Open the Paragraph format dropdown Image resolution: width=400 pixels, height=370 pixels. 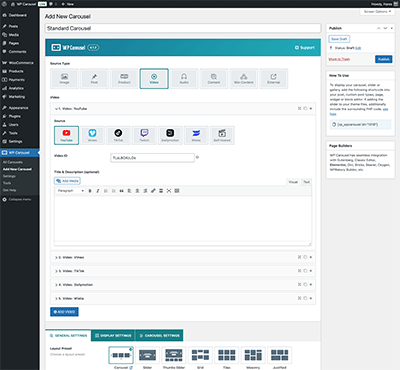coord(71,191)
